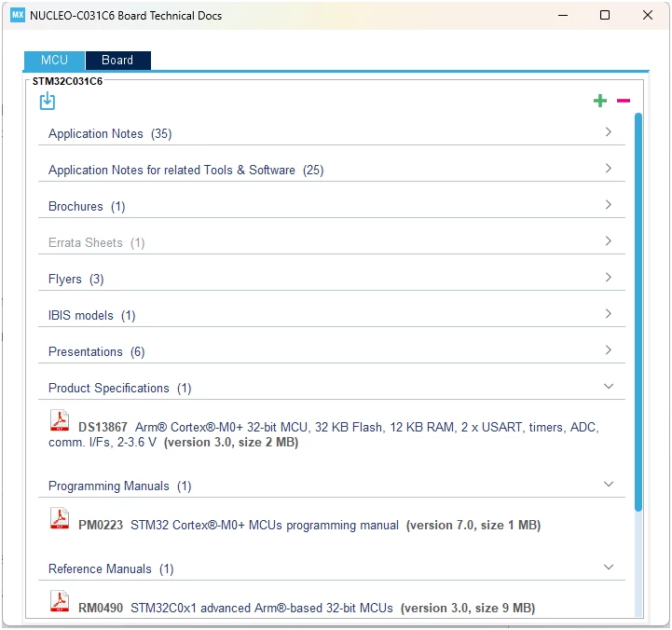672x630 pixels.
Task: Expand the Application Notes (35) section chevron
Action: click(608, 131)
